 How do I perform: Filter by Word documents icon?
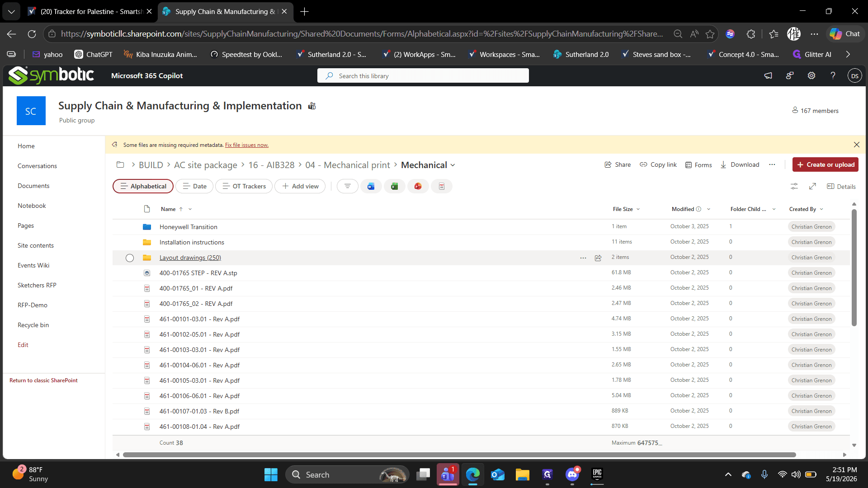371,186
